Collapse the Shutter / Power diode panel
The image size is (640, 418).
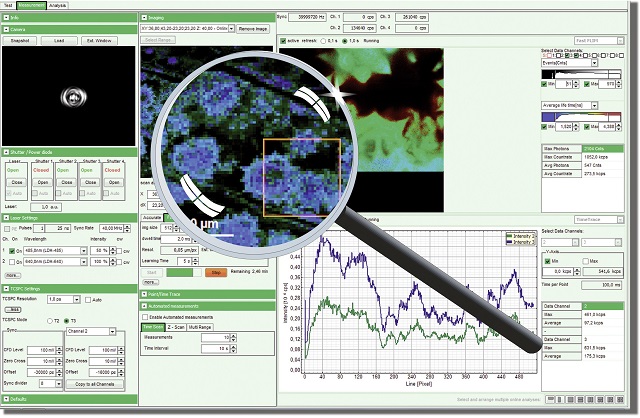pyautogui.click(x=6, y=152)
